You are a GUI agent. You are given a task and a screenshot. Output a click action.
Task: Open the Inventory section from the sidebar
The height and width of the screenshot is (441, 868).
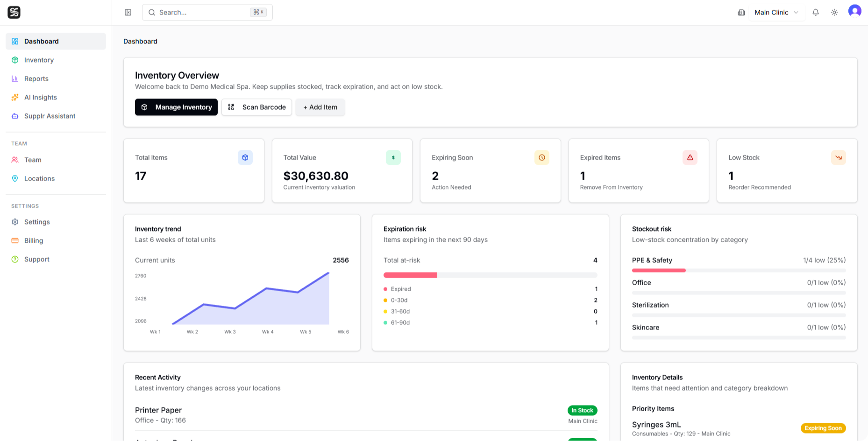[39, 60]
